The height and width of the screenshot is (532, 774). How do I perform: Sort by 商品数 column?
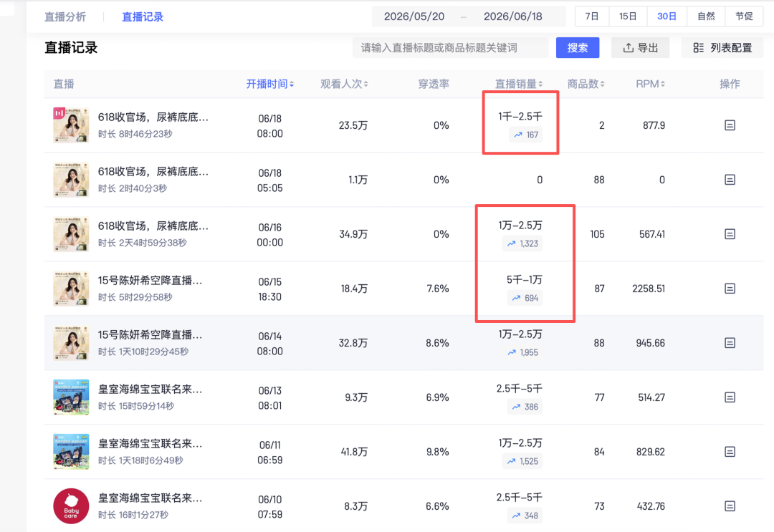click(586, 84)
